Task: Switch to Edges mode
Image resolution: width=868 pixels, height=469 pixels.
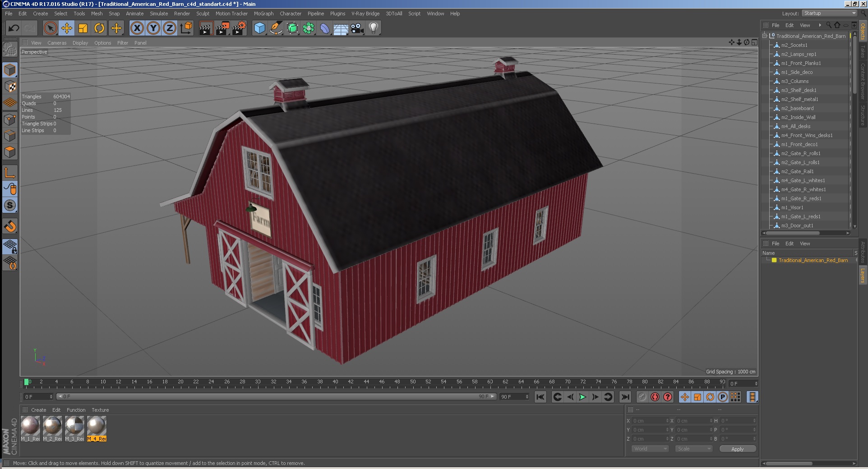Action: click(10, 135)
